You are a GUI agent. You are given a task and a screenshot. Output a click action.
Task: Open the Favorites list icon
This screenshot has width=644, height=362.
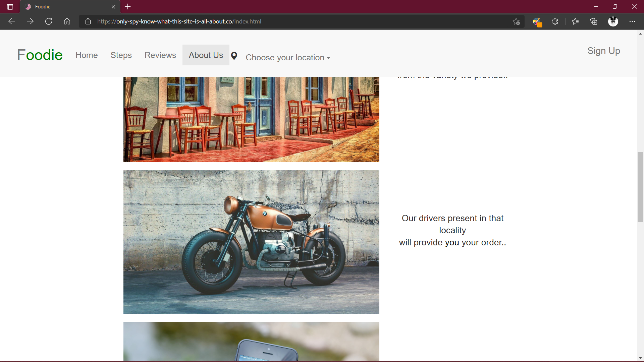coord(575,21)
